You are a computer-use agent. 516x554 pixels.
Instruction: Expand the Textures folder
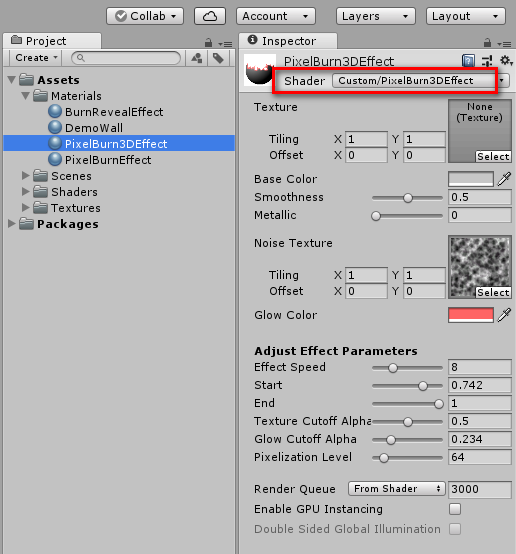pos(25,207)
